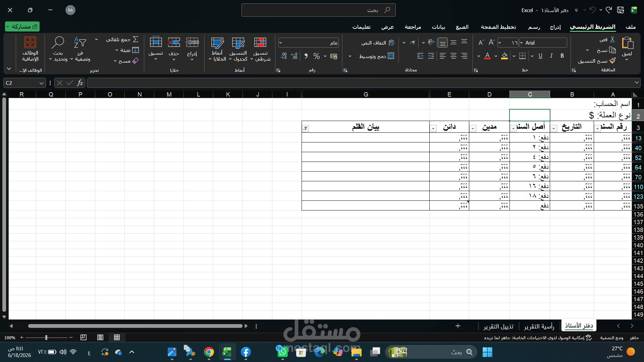Switch to sheet رأسية التقرير
The height and width of the screenshot is (362, 644).
[x=539, y=326]
